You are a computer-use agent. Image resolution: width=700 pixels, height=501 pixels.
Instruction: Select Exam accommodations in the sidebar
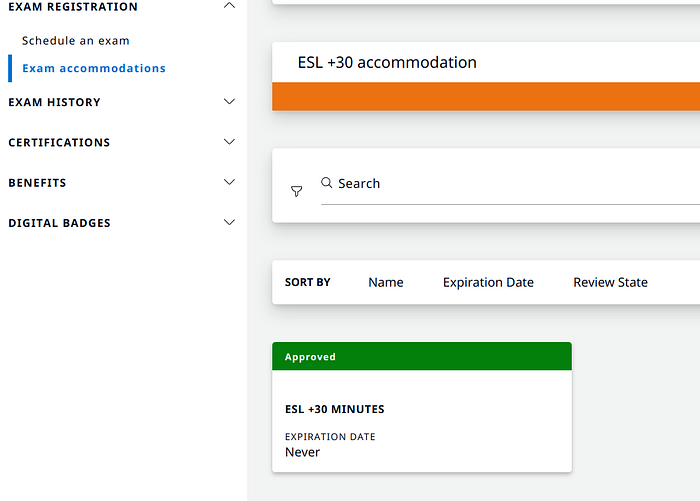point(94,68)
